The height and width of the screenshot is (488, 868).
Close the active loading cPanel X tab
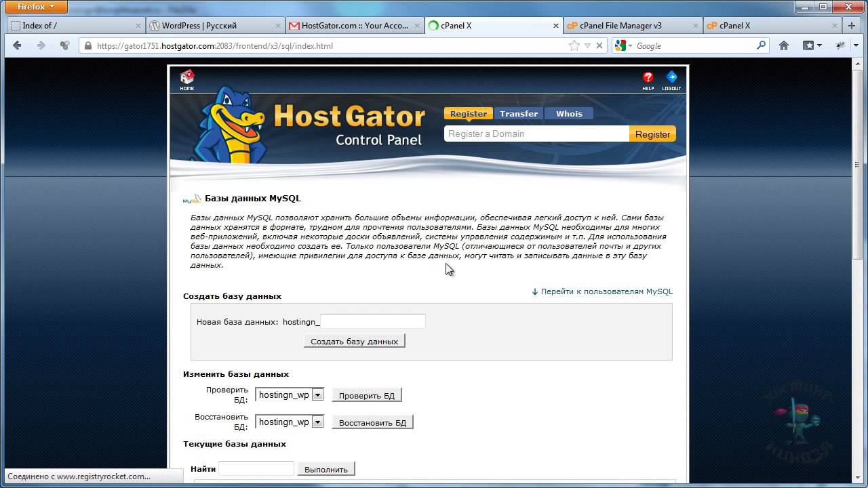(556, 26)
